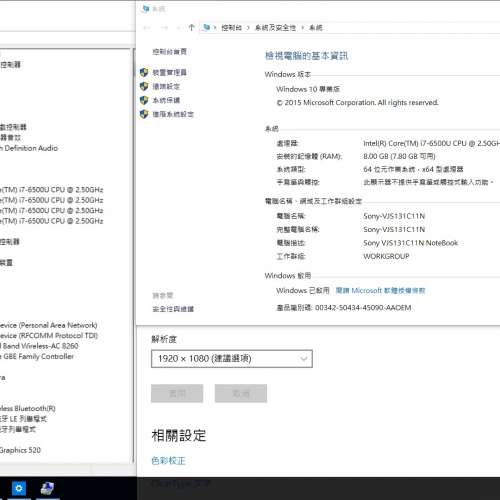
Task: Select the less Bluetooth(R) device row
Action: (28, 408)
